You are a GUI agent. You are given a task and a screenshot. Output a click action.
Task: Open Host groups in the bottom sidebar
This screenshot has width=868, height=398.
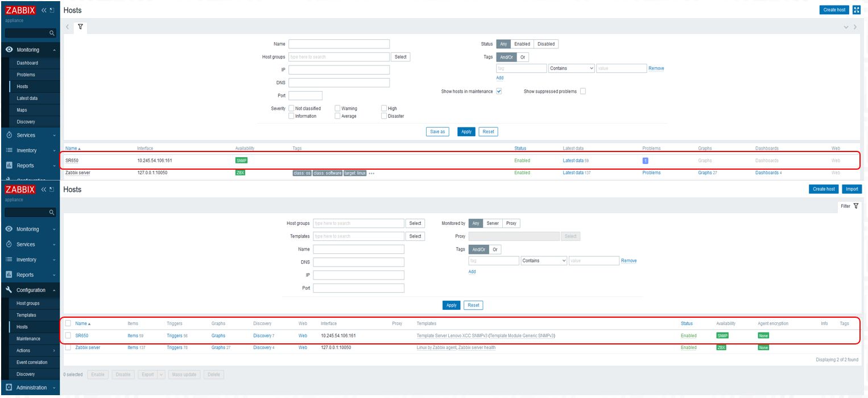(28, 303)
